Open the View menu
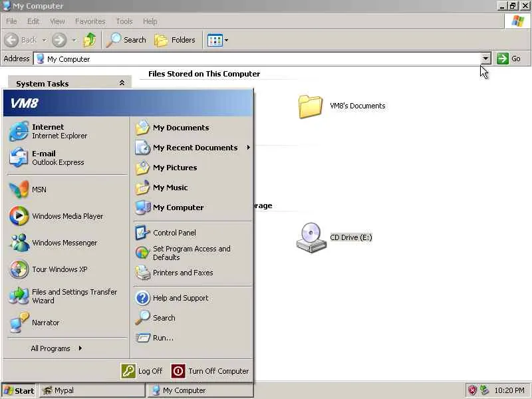This screenshot has height=399, width=532. pos(57,21)
